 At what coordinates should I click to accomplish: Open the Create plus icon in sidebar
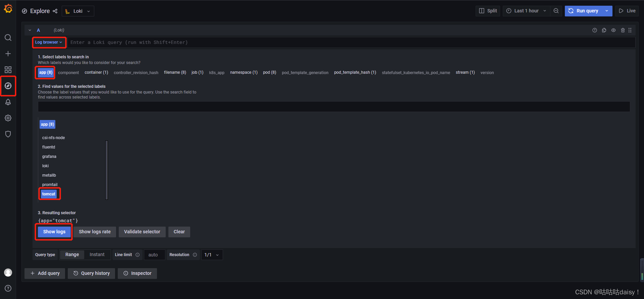8,54
